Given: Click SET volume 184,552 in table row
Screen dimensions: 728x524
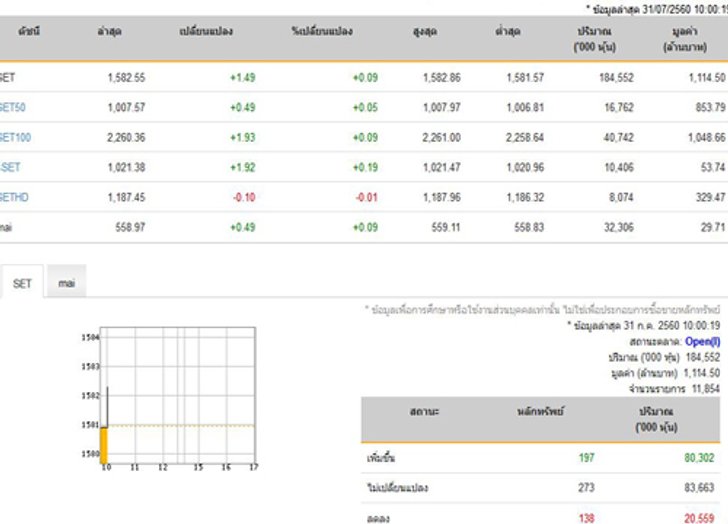Looking at the screenshot, I should (x=616, y=78).
